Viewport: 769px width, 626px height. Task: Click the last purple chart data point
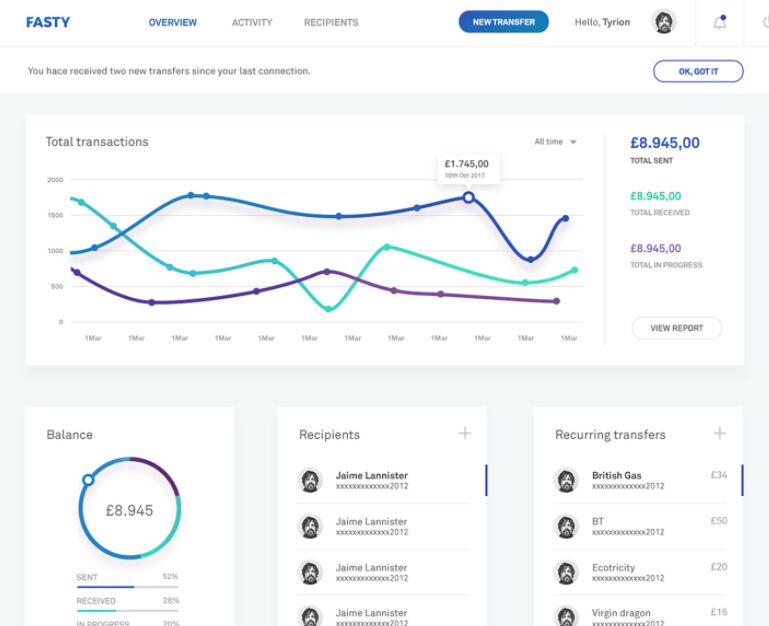pos(556,301)
